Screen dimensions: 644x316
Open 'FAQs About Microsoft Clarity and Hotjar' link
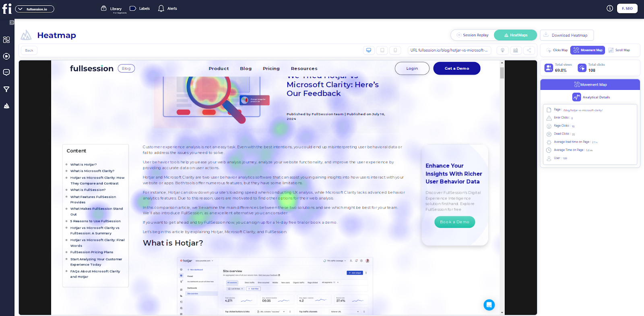pos(95,274)
